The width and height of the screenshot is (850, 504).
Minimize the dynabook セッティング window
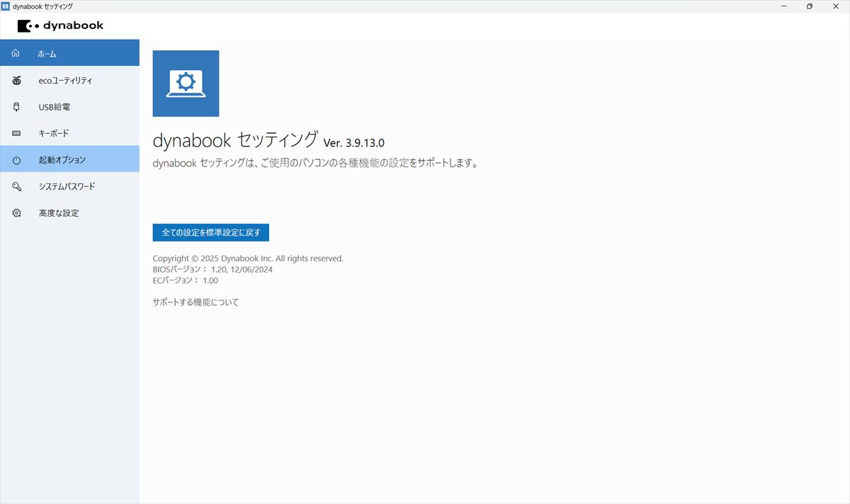784,6
